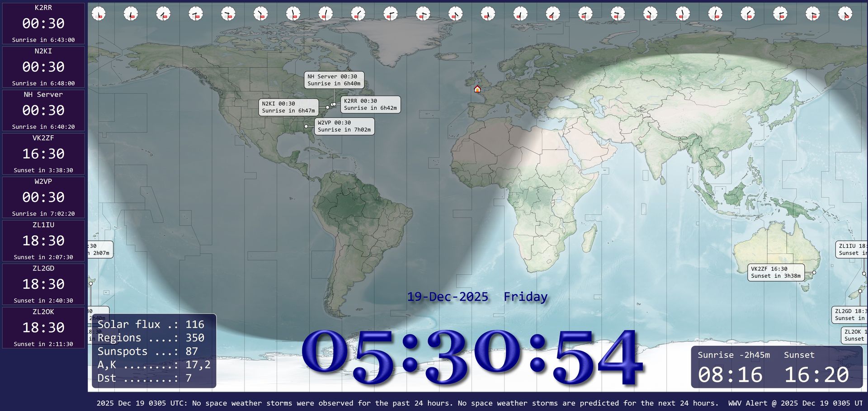Click "Sunrise in 6:48:00" under N2KI
This screenshot has height=411, width=868.
(43, 83)
